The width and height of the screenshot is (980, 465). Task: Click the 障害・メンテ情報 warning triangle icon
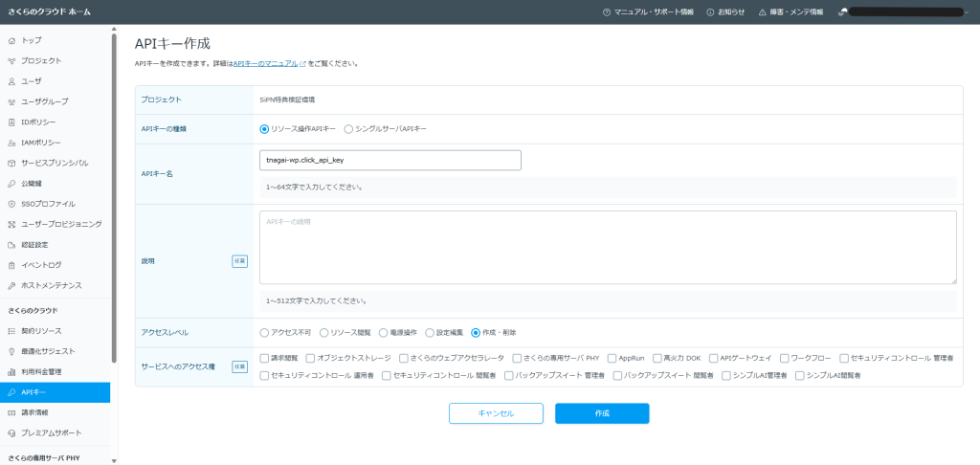coord(762,12)
